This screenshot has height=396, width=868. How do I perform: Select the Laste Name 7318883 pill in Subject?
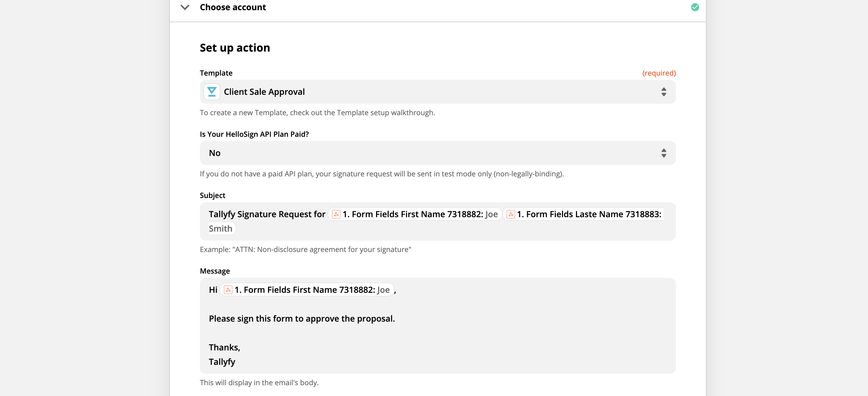pos(583,214)
